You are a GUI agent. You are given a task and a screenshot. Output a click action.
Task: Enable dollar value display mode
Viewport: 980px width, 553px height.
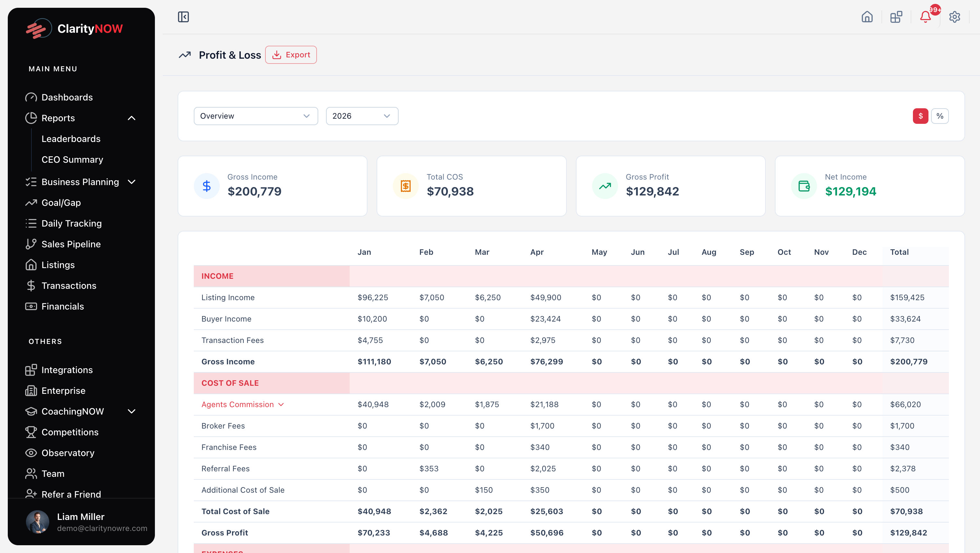920,116
